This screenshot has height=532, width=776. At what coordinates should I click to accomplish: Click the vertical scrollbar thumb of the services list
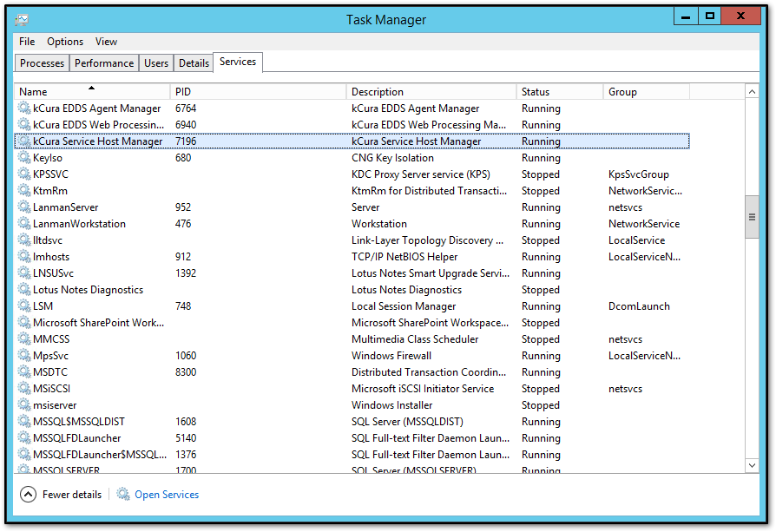click(752, 217)
